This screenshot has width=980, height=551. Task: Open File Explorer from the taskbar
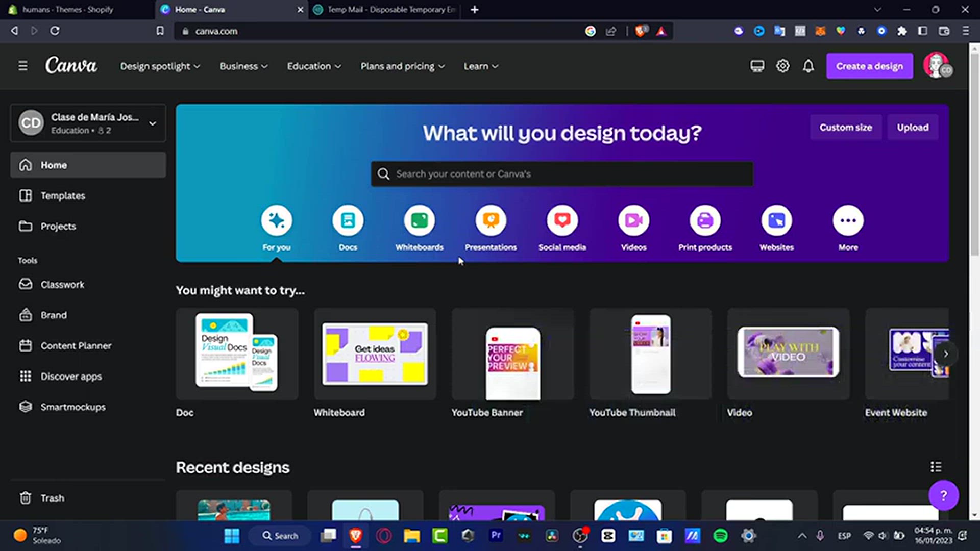[411, 535]
